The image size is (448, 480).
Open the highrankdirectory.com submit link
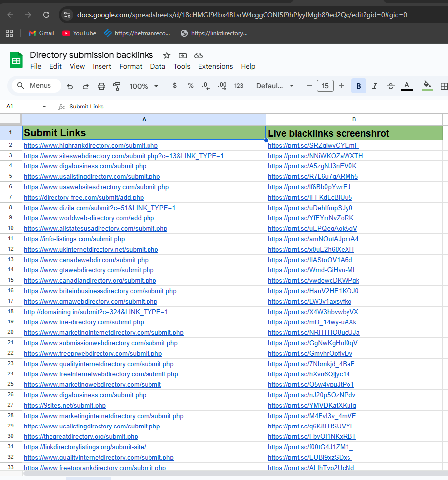tap(91, 146)
